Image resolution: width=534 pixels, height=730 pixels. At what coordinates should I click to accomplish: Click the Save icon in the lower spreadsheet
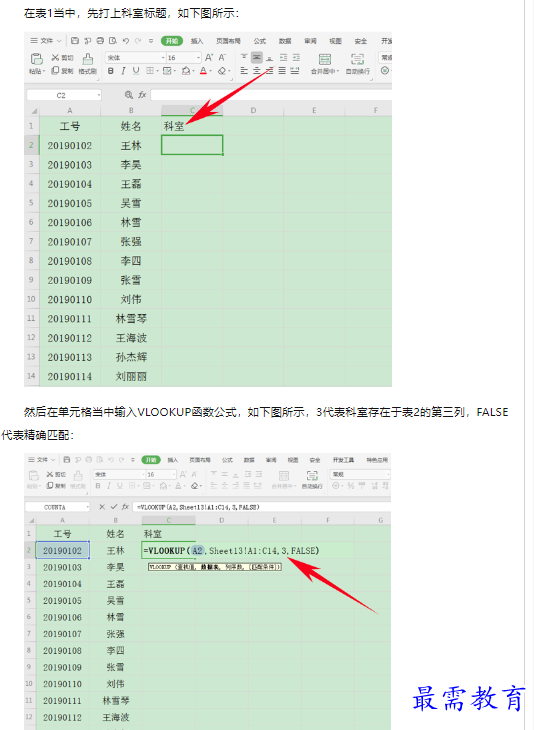(67, 460)
